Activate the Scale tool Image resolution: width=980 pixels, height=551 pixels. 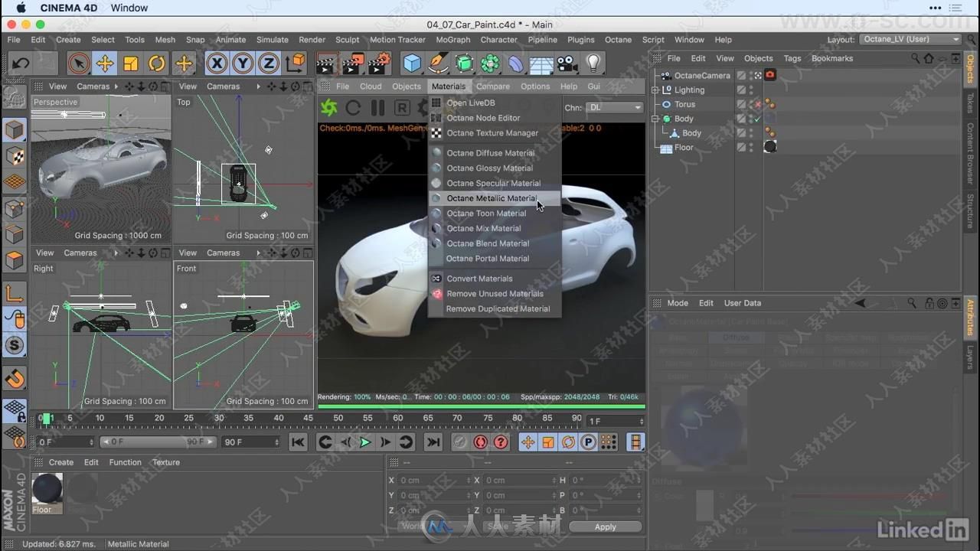pos(131,64)
